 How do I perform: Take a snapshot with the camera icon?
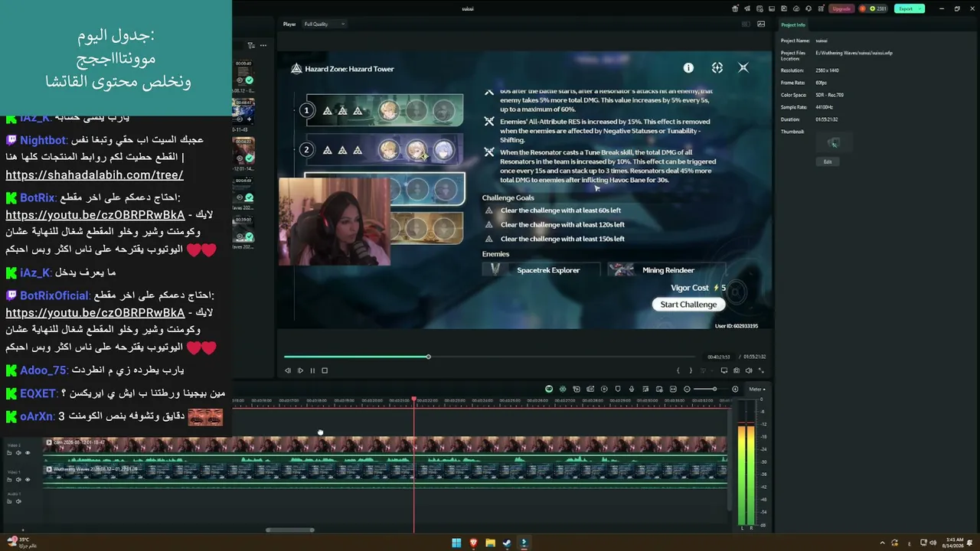click(x=737, y=370)
